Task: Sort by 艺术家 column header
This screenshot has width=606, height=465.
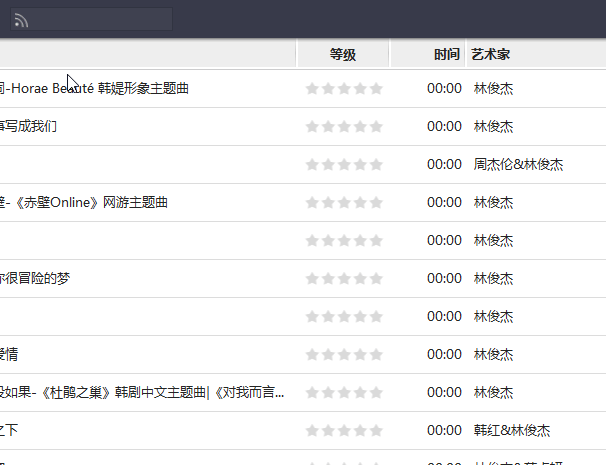Action: [x=490, y=55]
